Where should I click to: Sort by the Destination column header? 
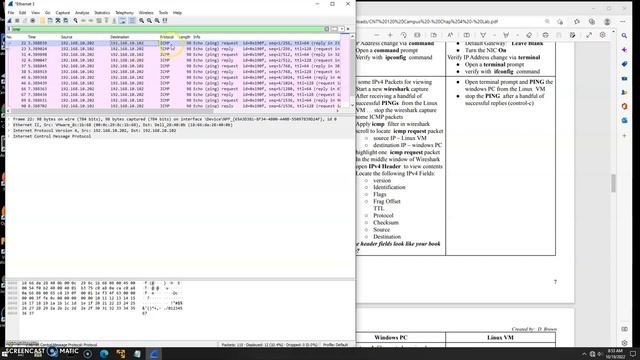coord(120,37)
